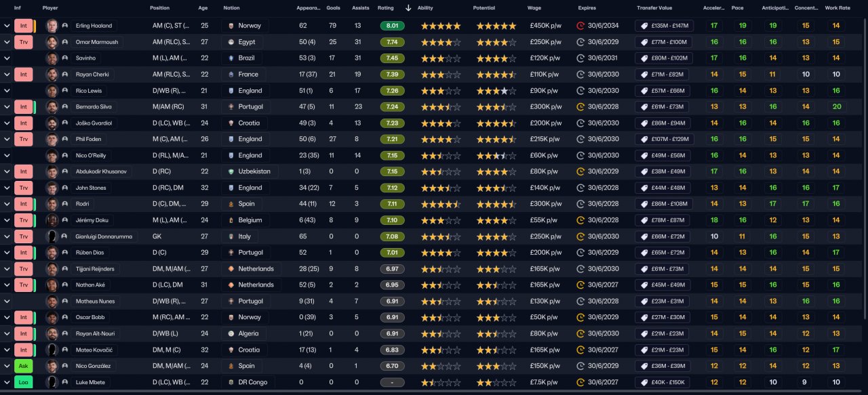This screenshot has width=868, height=395.
Task: Click Gianluigi Donnarumma's silhouette avatar
Action: pyautogui.click(x=52, y=236)
